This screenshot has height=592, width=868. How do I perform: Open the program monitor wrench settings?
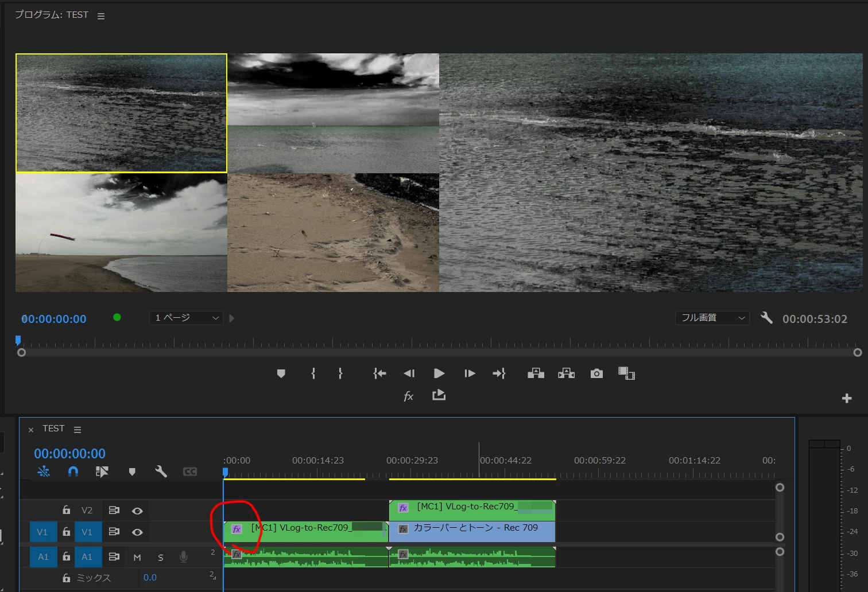(x=766, y=318)
